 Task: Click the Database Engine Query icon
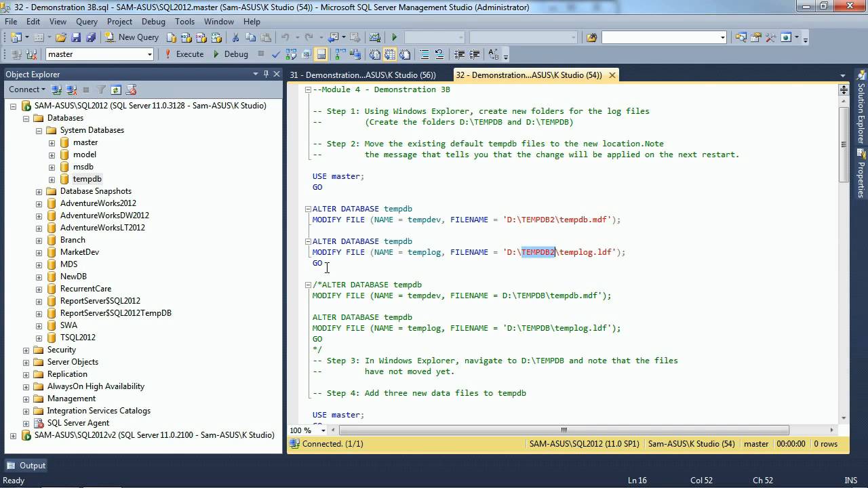tap(171, 37)
